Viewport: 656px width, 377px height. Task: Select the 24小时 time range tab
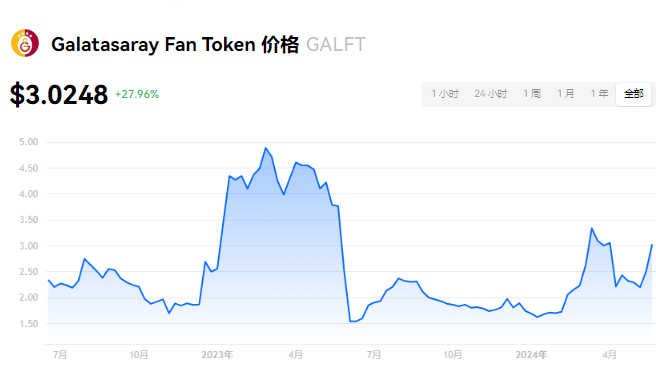pyautogui.click(x=490, y=94)
